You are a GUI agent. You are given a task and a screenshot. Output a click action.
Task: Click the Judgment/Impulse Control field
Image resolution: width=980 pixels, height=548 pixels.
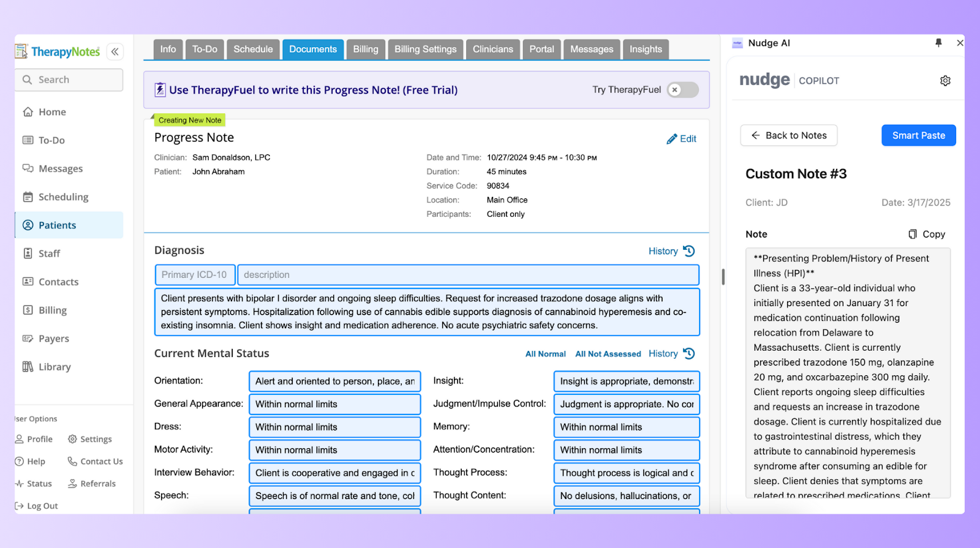(627, 404)
